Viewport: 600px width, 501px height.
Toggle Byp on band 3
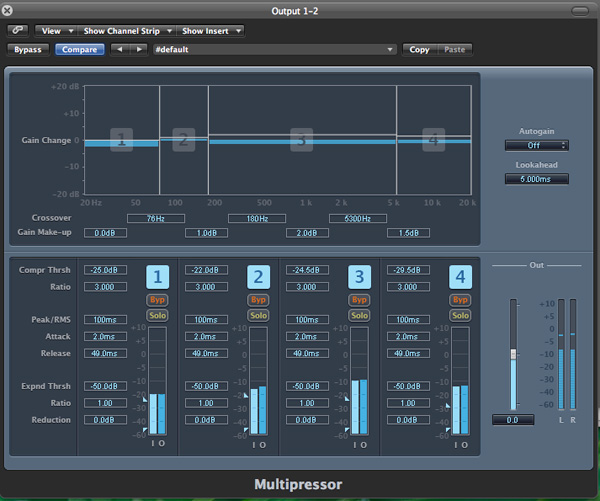(360, 300)
